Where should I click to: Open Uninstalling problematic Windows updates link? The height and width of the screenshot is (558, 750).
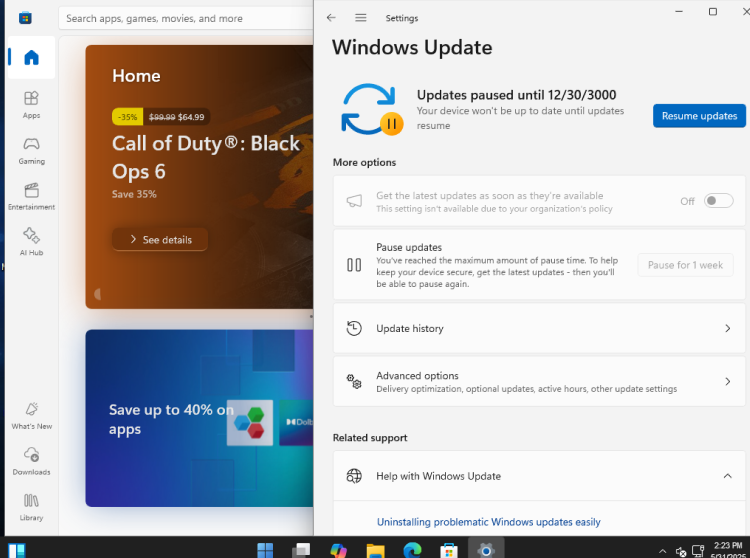(x=488, y=522)
